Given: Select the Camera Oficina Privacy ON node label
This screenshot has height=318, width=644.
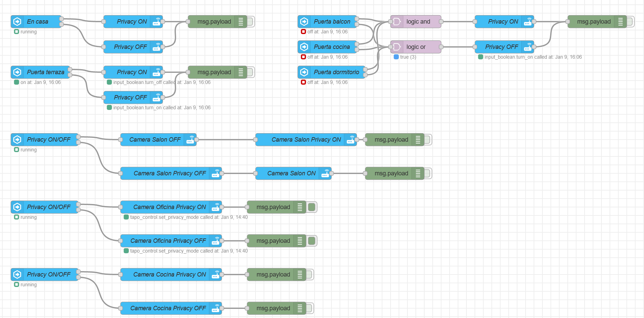Looking at the screenshot, I should 169,207.
